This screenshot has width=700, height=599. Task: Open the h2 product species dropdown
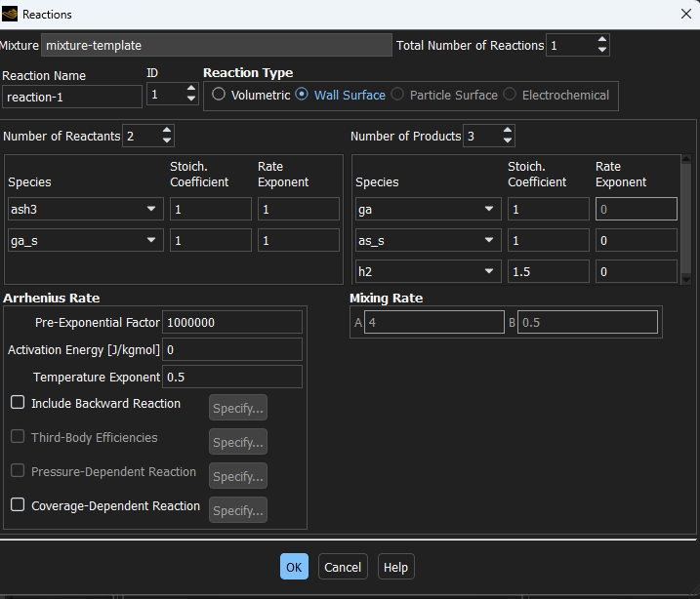click(489, 272)
